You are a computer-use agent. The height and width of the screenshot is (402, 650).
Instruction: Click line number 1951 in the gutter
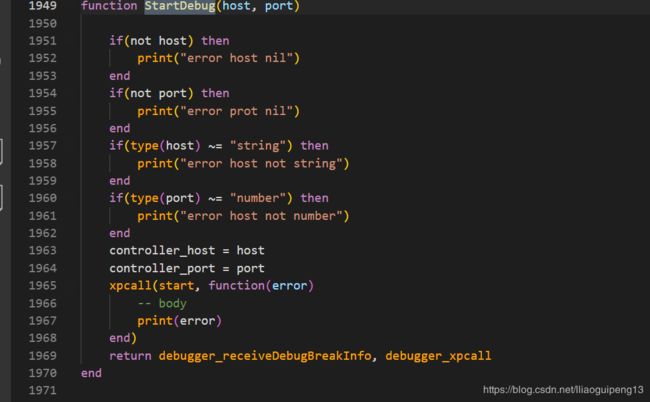coord(43,41)
